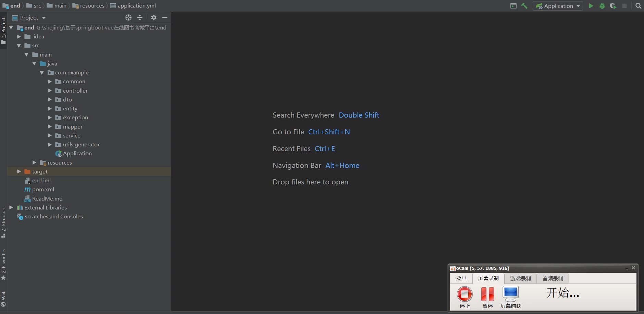Select the ReadMe.md file
This screenshot has width=644, height=314.
[47, 198]
